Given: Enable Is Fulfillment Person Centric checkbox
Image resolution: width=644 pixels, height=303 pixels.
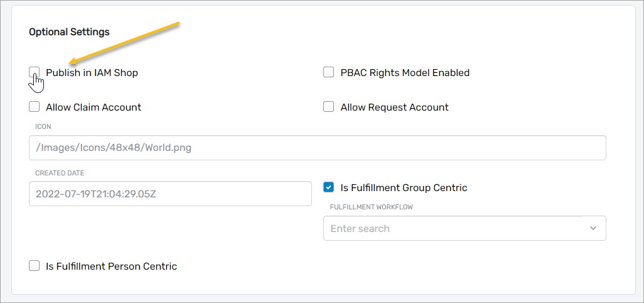Looking at the screenshot, I should (x=35, y=266).
